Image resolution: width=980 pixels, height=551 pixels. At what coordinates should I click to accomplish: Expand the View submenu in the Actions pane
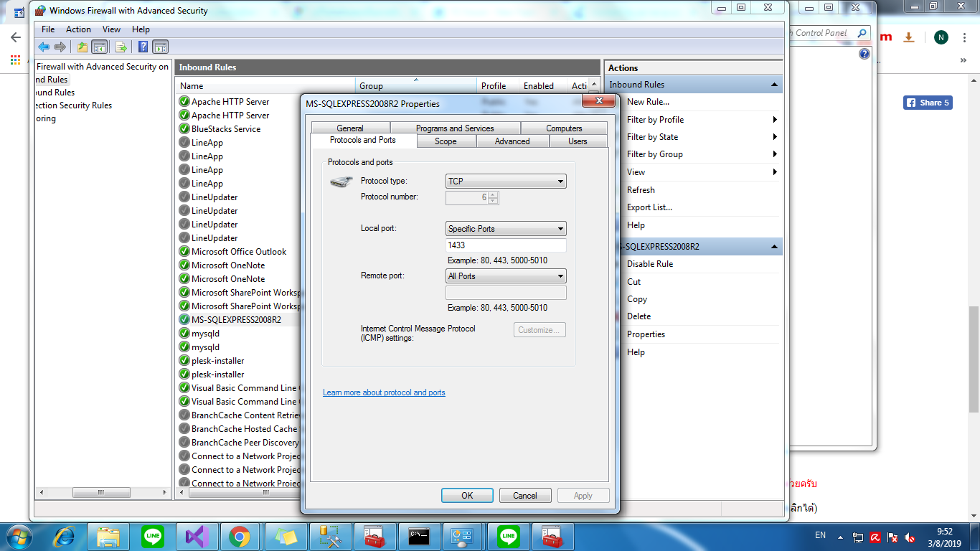(x=776, y=172)
